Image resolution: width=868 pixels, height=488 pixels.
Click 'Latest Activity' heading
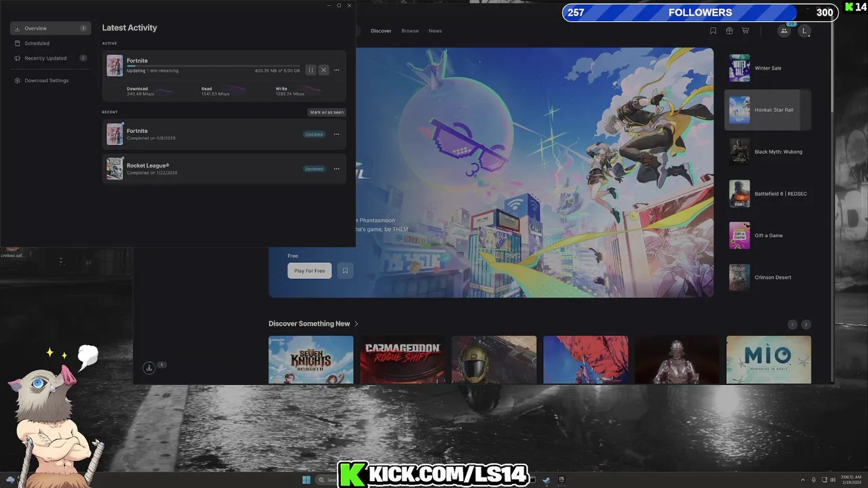click(130, 28)
